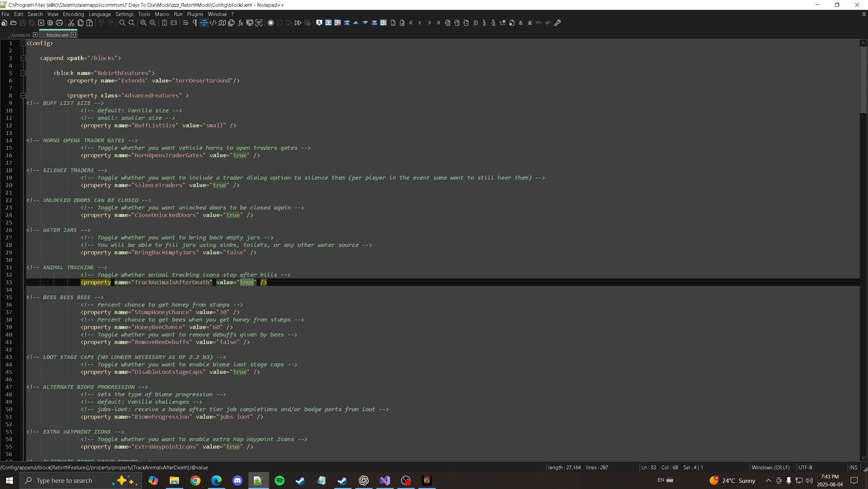Toggle Compare navigation bar icon
The width and height of the screenshot is (868, 489).
[x=383, y=23]
